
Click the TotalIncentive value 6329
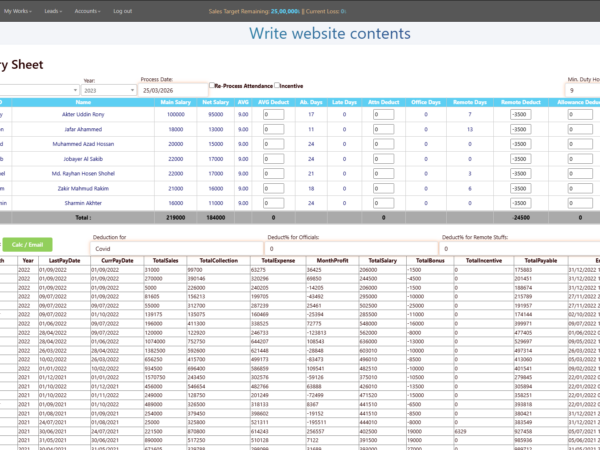[x=460, y=431]
